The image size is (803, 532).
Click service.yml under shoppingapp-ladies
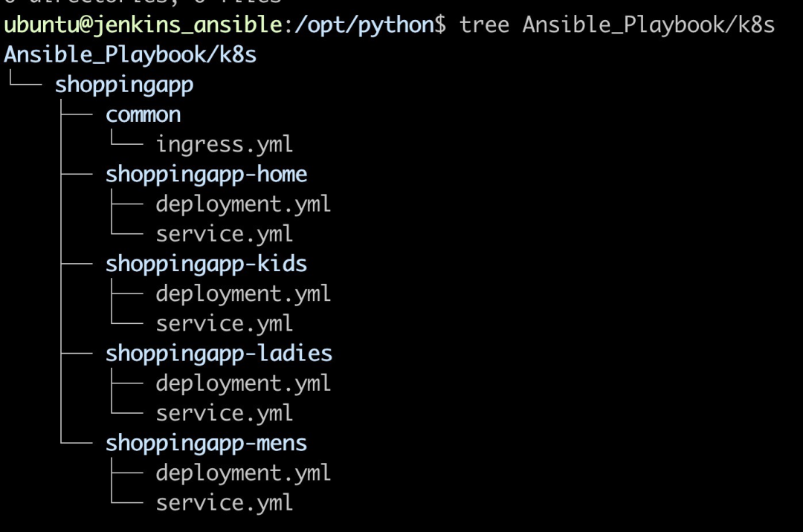[225, 413]
